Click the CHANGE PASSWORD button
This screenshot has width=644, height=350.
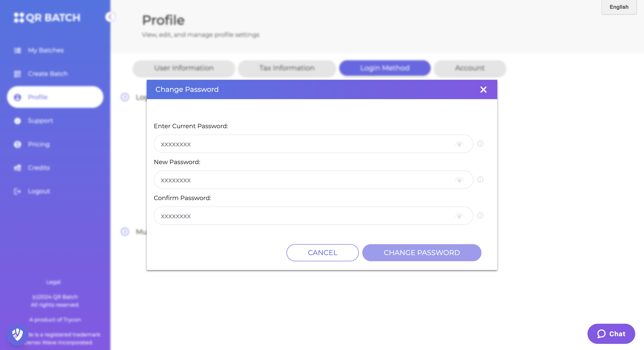point(421,253)
